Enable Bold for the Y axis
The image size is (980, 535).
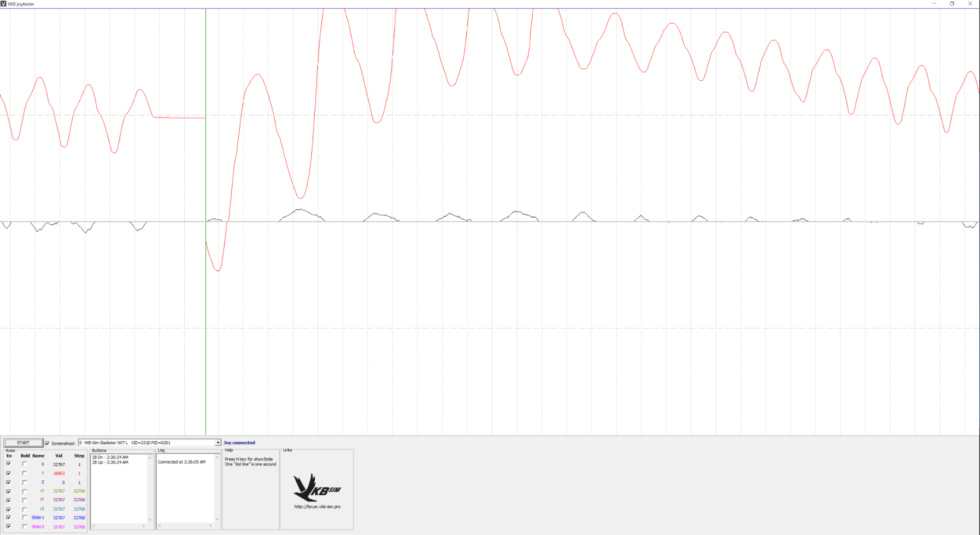(x=24, y=473)
